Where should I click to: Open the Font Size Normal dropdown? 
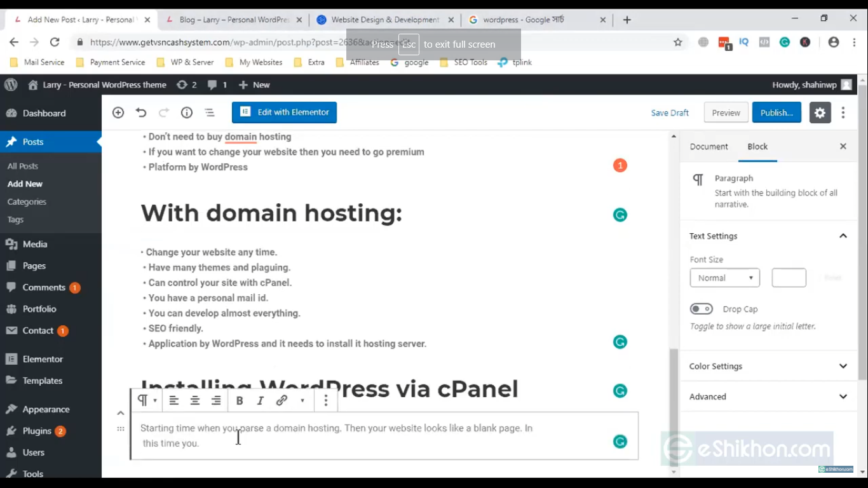(x=724, y=278)
